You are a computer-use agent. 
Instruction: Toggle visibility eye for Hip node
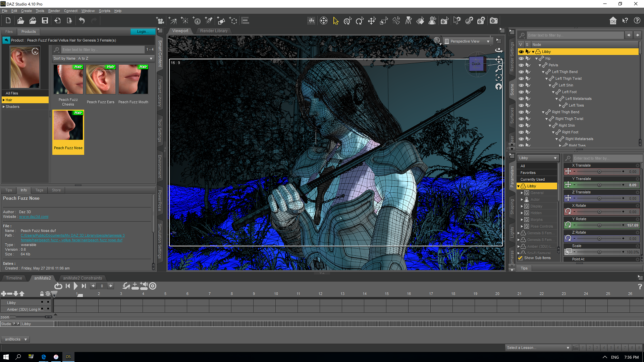pos(521,58)
